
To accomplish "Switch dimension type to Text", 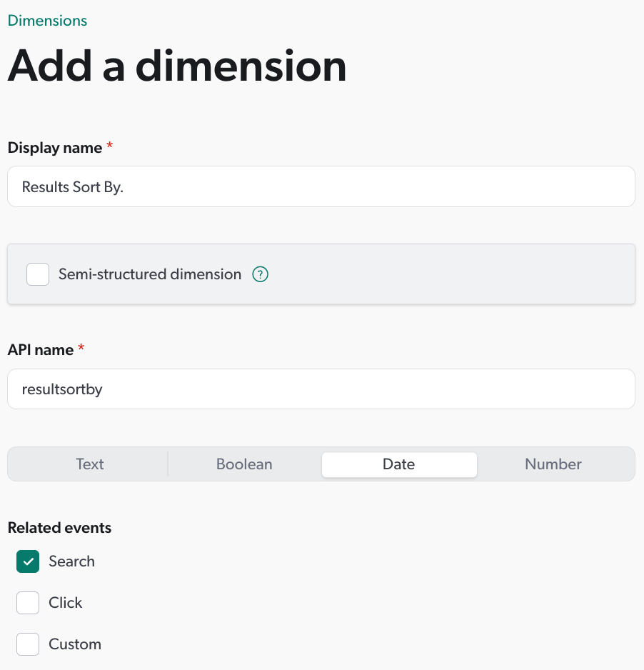I will (x=89, y=464).
